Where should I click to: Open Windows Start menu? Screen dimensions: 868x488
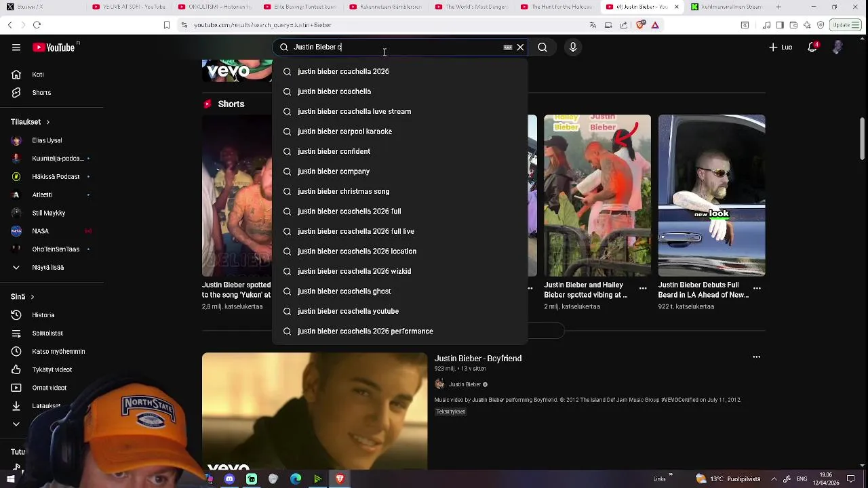[10, 479]
